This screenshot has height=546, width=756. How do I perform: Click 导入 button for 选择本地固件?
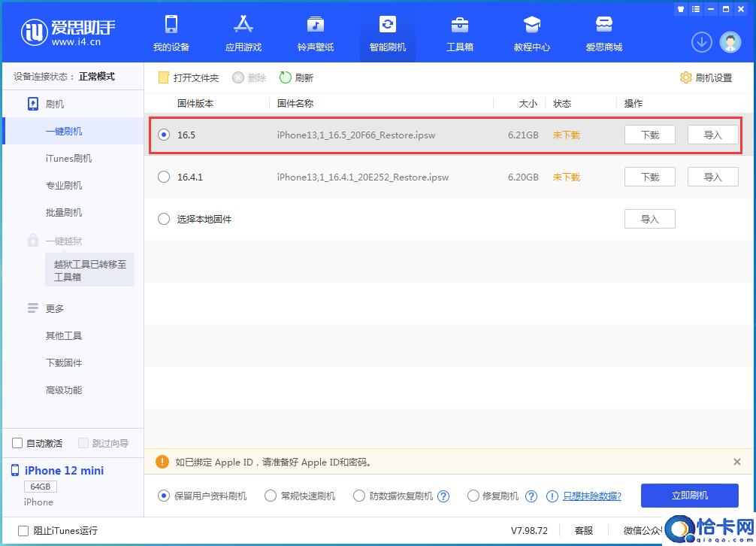(649, 219)
